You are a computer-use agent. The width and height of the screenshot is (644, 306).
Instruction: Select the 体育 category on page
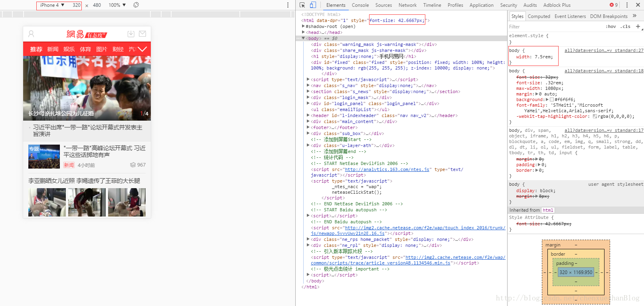click(85, 49)
